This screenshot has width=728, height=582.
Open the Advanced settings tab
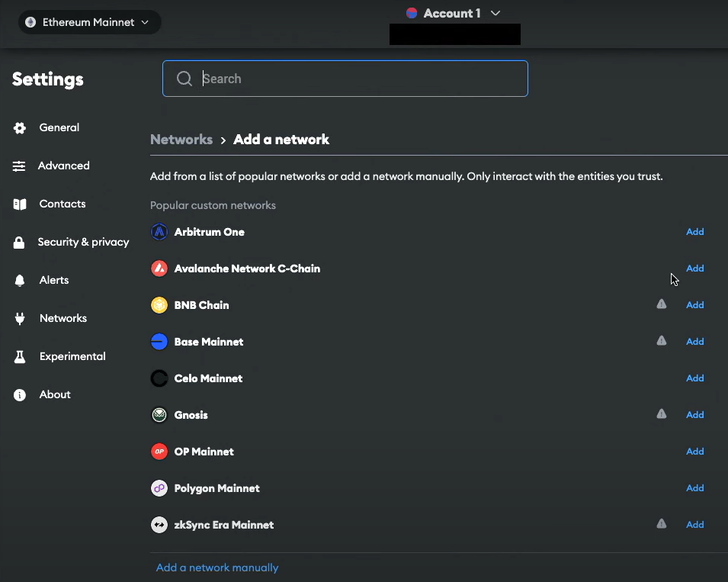[x=63, y=166]
